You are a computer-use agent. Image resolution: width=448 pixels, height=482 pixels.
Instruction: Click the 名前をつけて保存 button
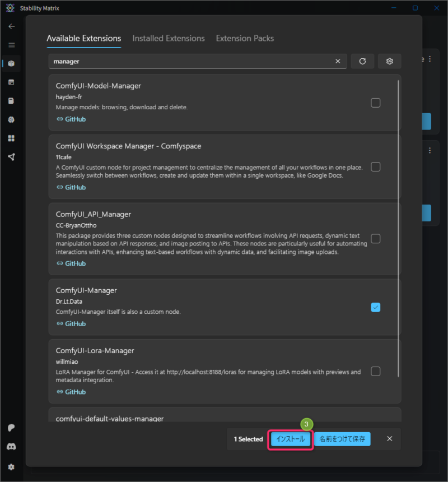pyautogui.click(x=342, y=439)
